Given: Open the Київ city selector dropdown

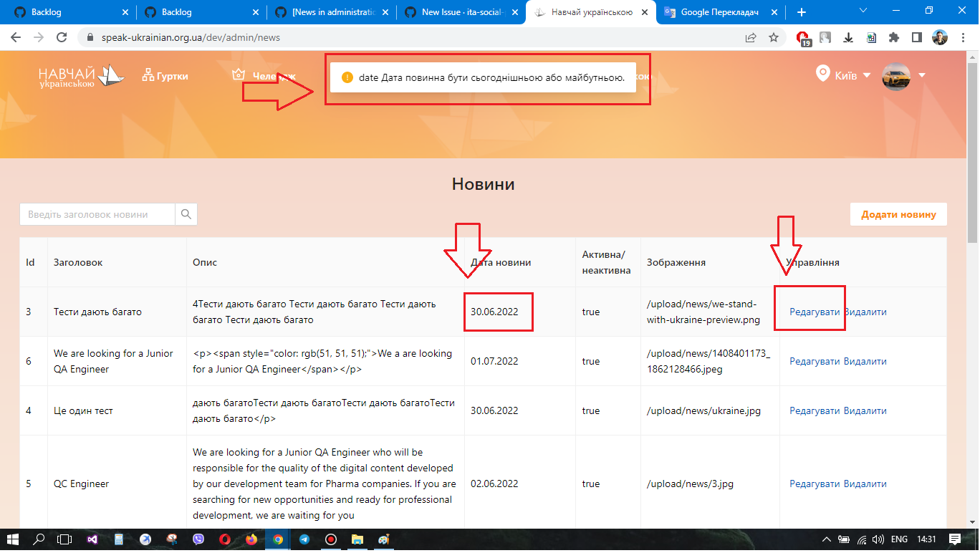Looking at the screenshot, I should tap(854, 74).
